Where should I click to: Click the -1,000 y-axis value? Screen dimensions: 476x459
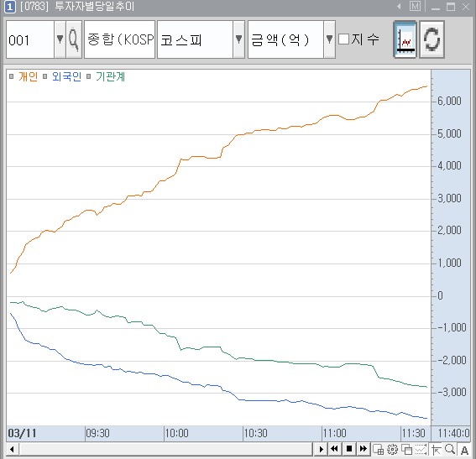pos(452,327)
